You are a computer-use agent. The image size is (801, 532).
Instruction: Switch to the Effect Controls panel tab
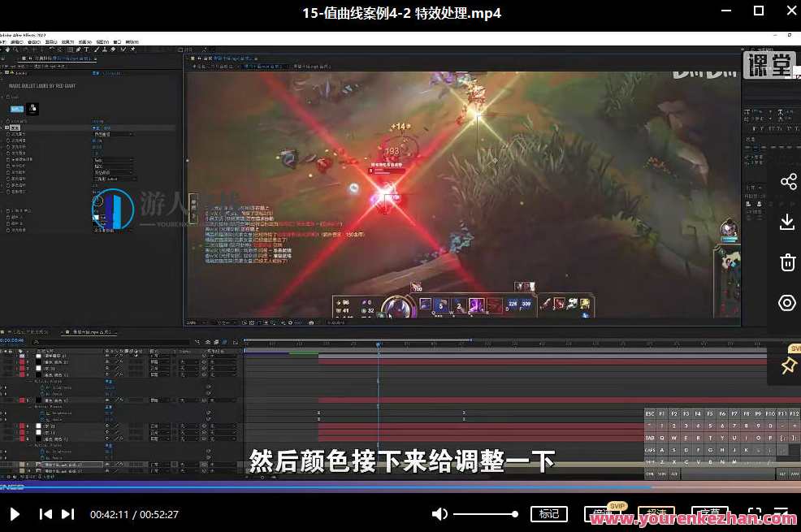[x=38, y=58]
